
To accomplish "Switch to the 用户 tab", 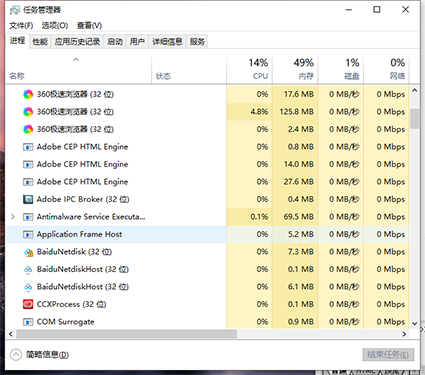I will (x=137, y=42).
